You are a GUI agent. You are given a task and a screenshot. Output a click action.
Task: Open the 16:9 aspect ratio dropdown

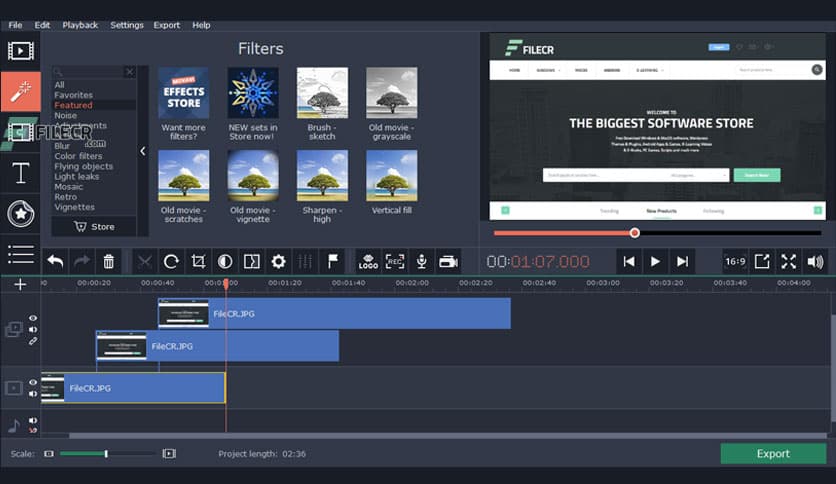pyautogui.click(x=735, y=261)
